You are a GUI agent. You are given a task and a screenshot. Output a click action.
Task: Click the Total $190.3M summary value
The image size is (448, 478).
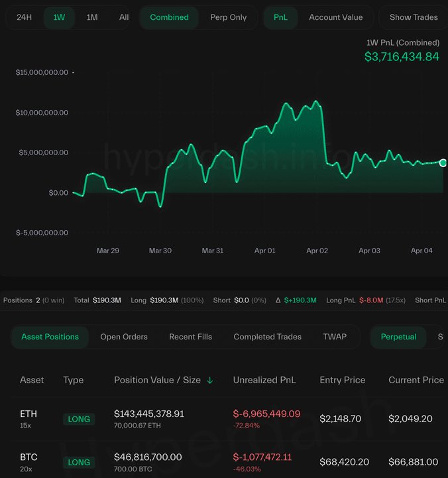[x=107, y=300]
